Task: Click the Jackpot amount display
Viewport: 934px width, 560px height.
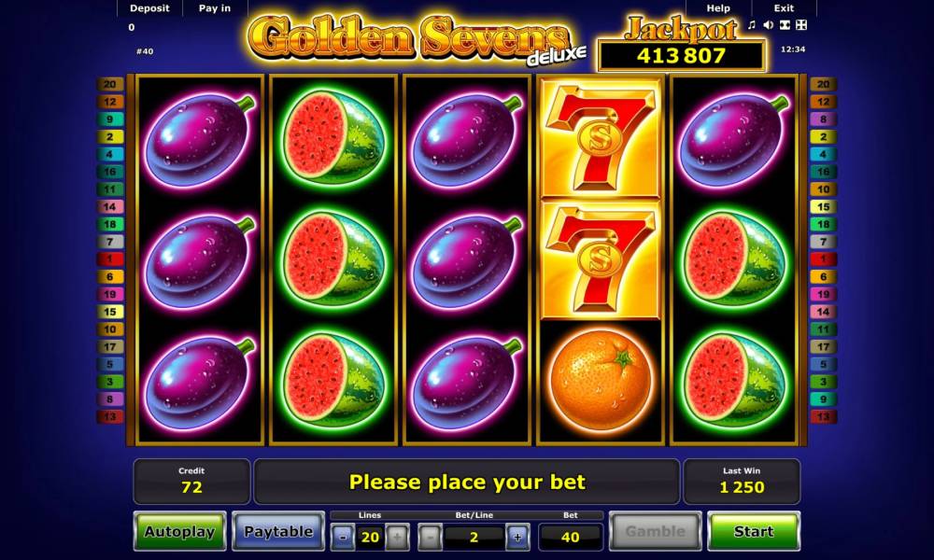Action: coord(682,56)
